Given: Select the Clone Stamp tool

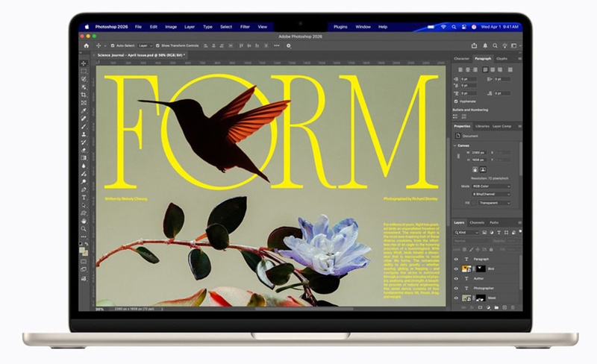Looking at the screenshot, I should [x=84, y=134].
